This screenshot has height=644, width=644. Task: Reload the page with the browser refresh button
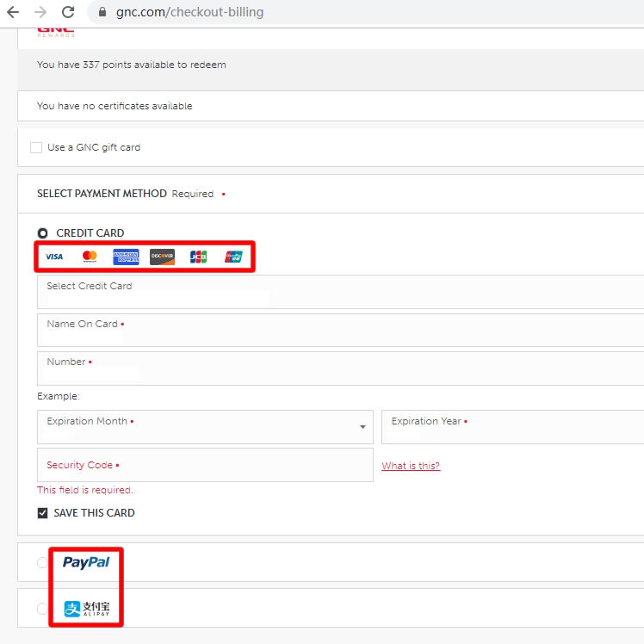click(68, 13)
